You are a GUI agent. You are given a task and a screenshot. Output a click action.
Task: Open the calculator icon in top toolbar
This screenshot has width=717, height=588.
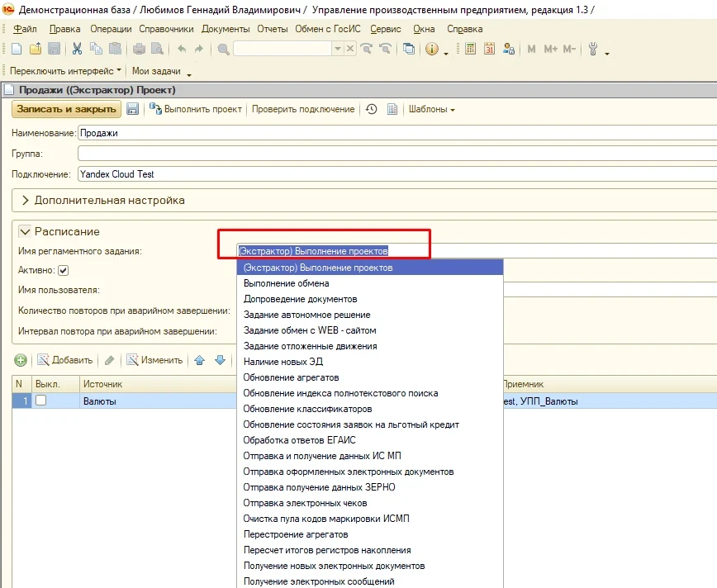[x=470, y=49]
